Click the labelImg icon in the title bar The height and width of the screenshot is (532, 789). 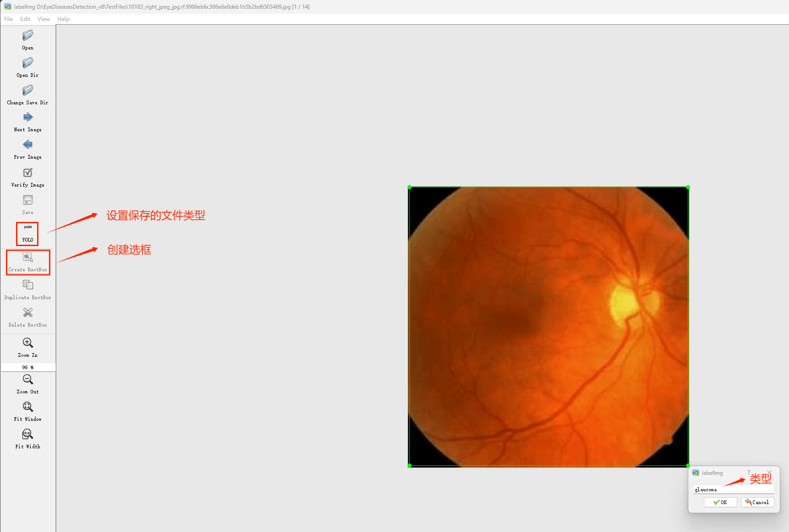(8, 6)
